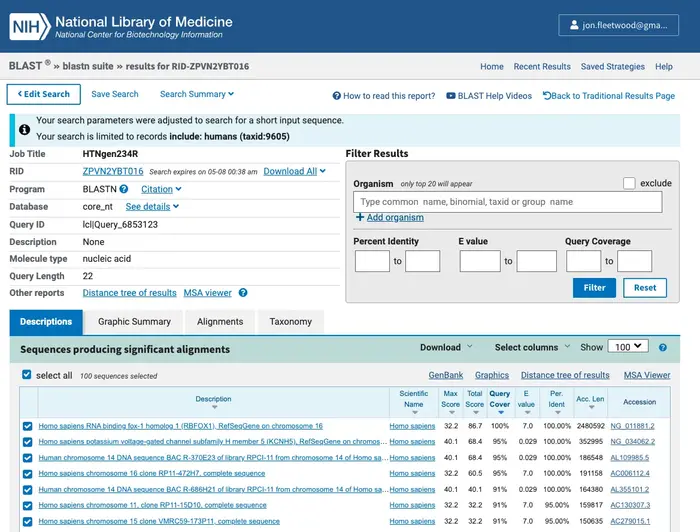Open the BLAST Help Videos icon
700x532 pixels.
[451, 96]
